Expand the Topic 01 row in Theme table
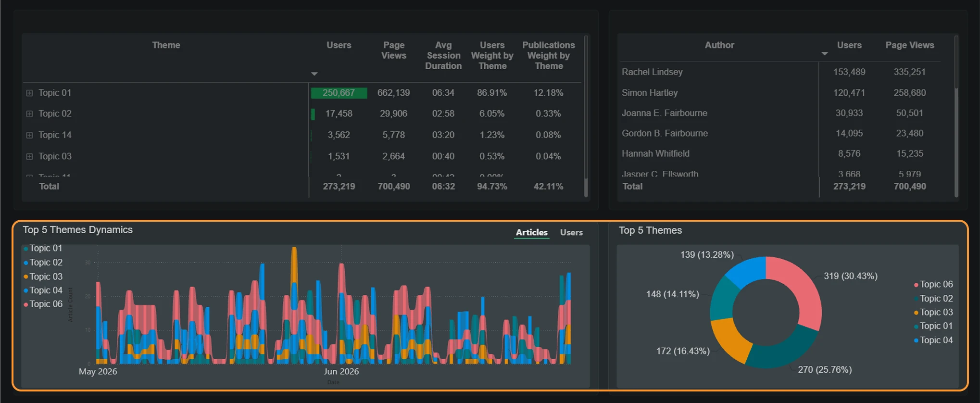 pos(29,93)
